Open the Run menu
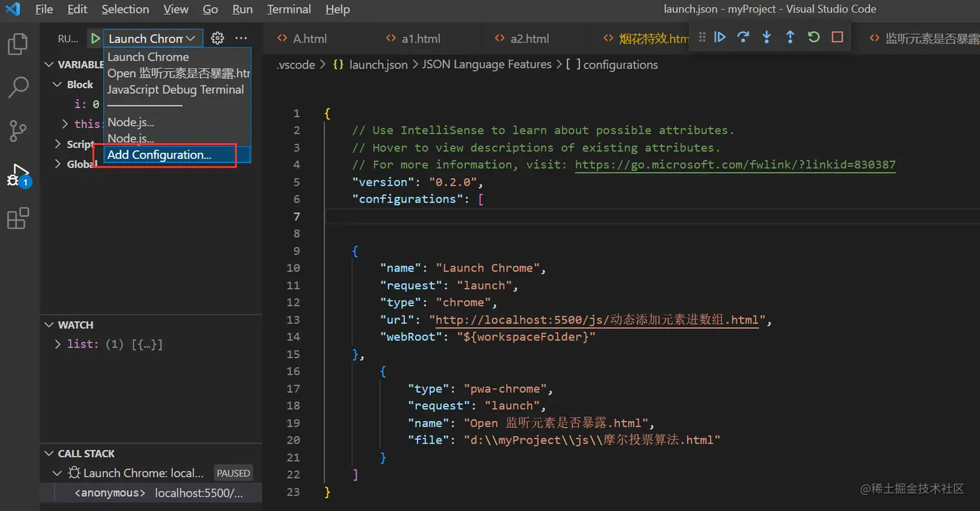The width and height of the screenshot is (980, 511). click(x=242, y=9)
